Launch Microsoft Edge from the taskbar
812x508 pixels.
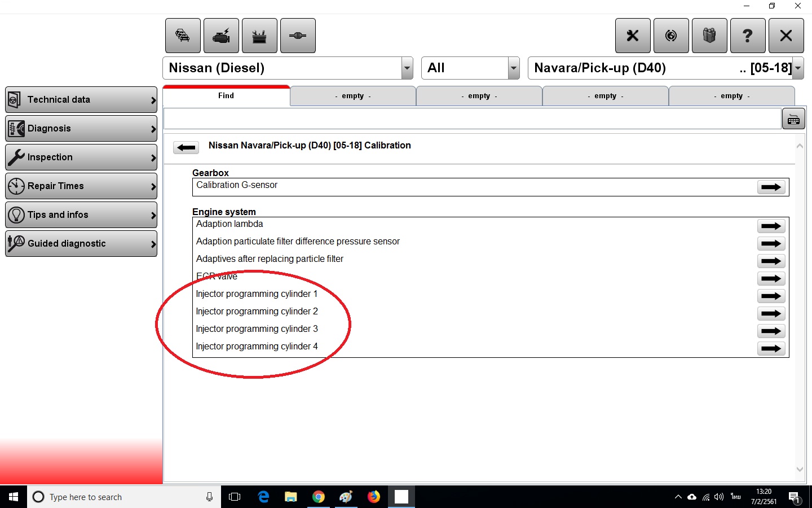tap(263, 497)
